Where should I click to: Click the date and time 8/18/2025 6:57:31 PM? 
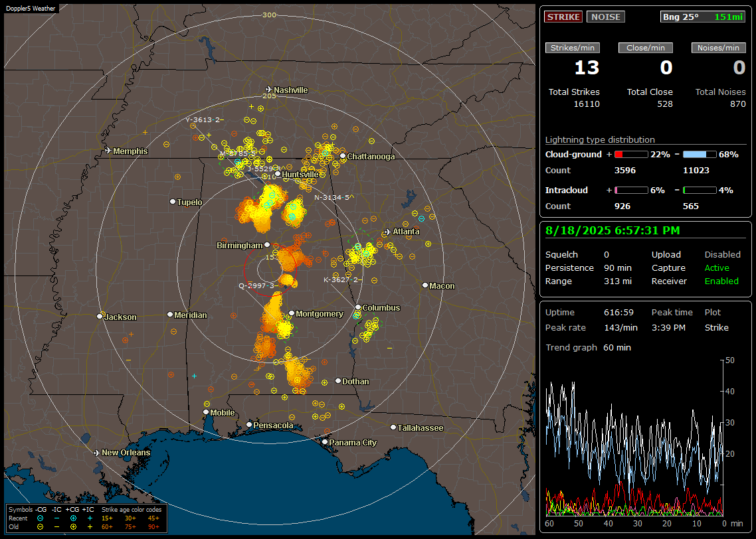613,230
